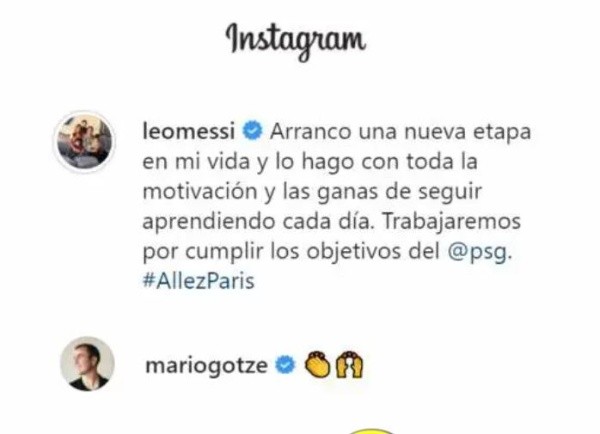Click the mariogotze username
This screenshot has width=600, height=434.
[x=206, y=366]
